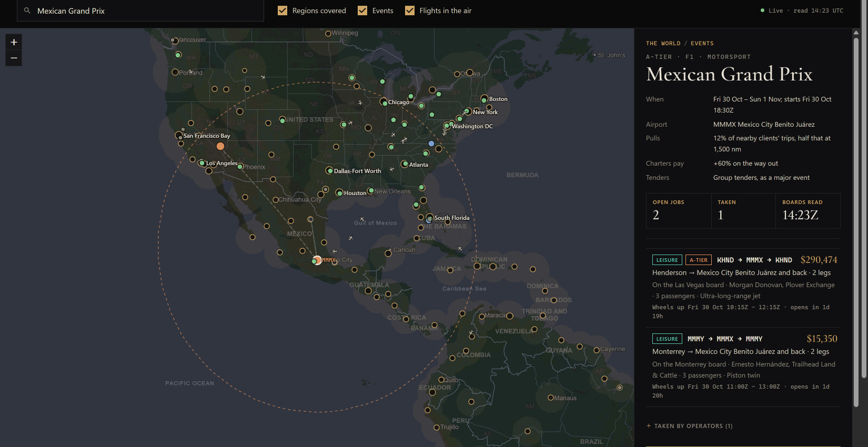Toggle the Events checkbox
This screenshot has width=868, height=447.
point(362,11)
